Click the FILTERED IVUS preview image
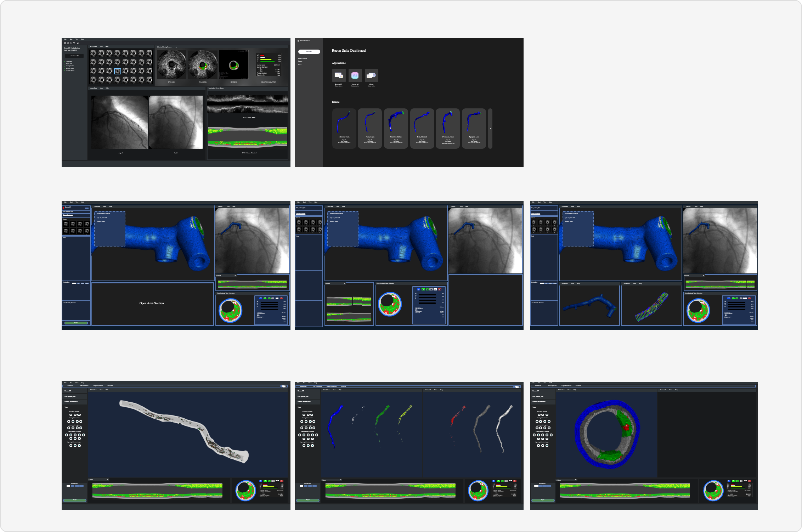Image resolution: width=802 pixels, height=532 pixels. (234, 65)
